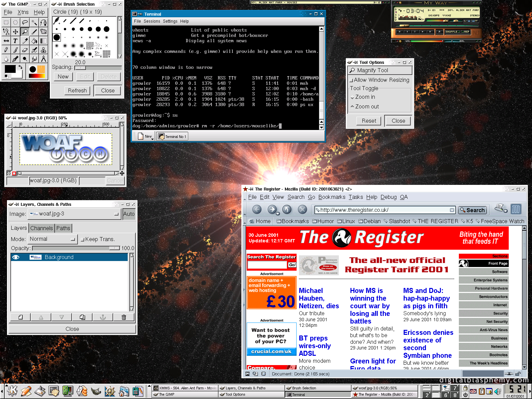Image resolution: width=532 pixels, height=399 pixels.
Task: Open 'BT preps wires-only ADSL' article link
Action: pyautogui.click(x=315, y=346)
